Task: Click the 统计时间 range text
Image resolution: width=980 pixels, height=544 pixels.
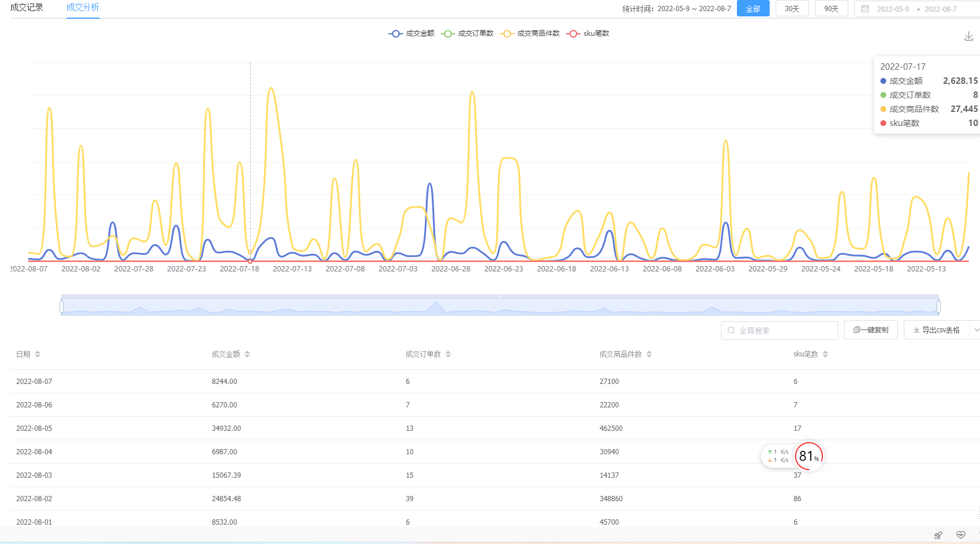Action: [677, 9]
